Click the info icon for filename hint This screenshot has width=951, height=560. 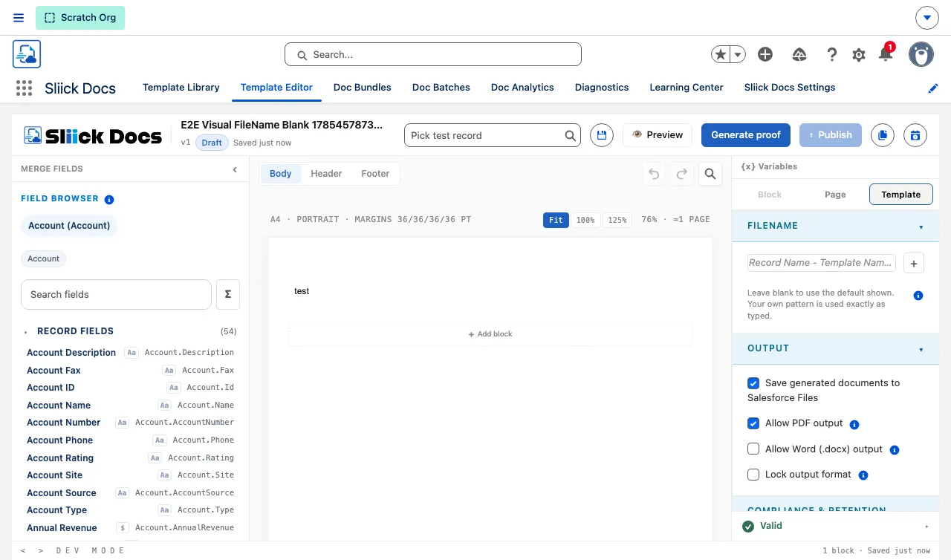click(918, 296)
